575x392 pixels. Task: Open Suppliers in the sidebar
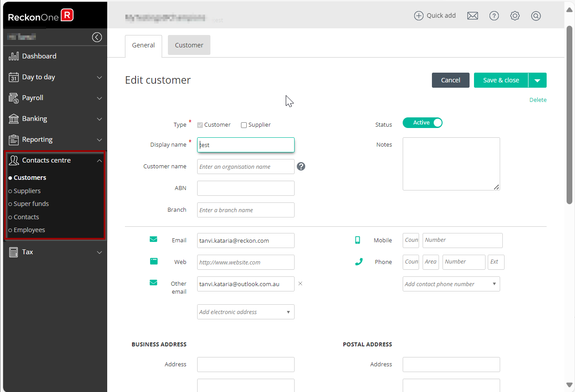(x=27, y=191)
